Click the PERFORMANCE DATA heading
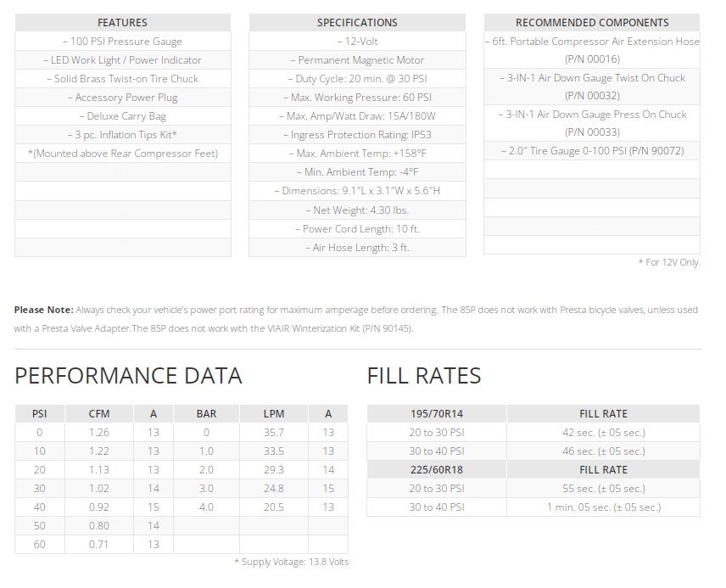726x588 pixels. click(129, 376)
